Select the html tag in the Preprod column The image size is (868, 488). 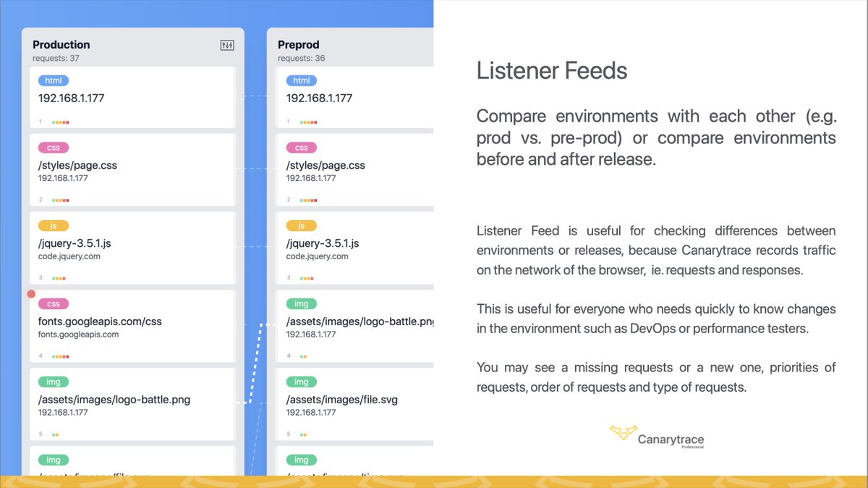[302, 81]
